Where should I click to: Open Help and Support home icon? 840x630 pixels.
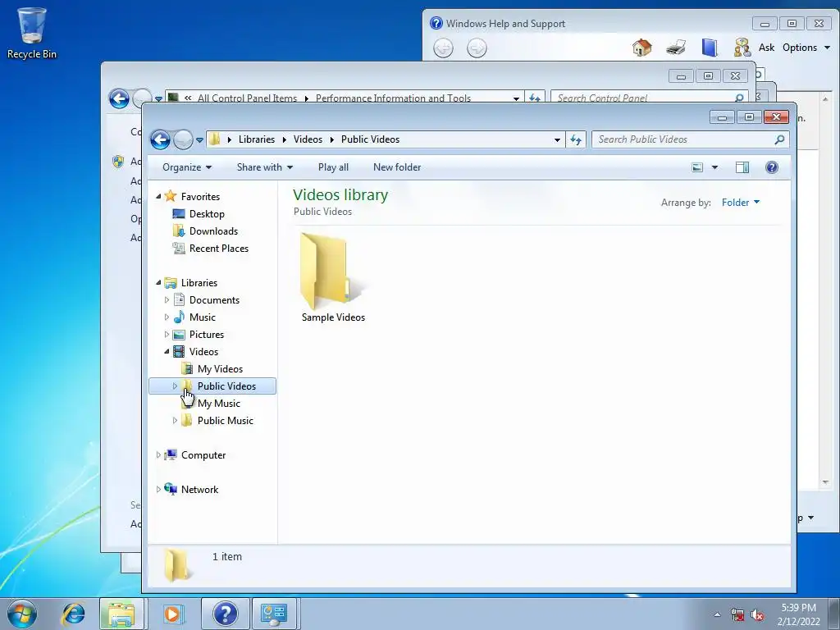point(641,48)
